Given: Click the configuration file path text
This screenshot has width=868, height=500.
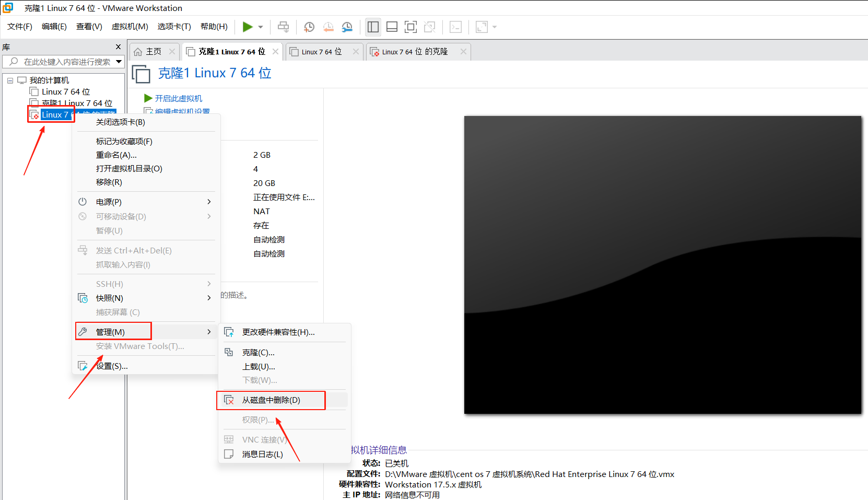Looking at the screenshot, I should click(x=530, y=474).
